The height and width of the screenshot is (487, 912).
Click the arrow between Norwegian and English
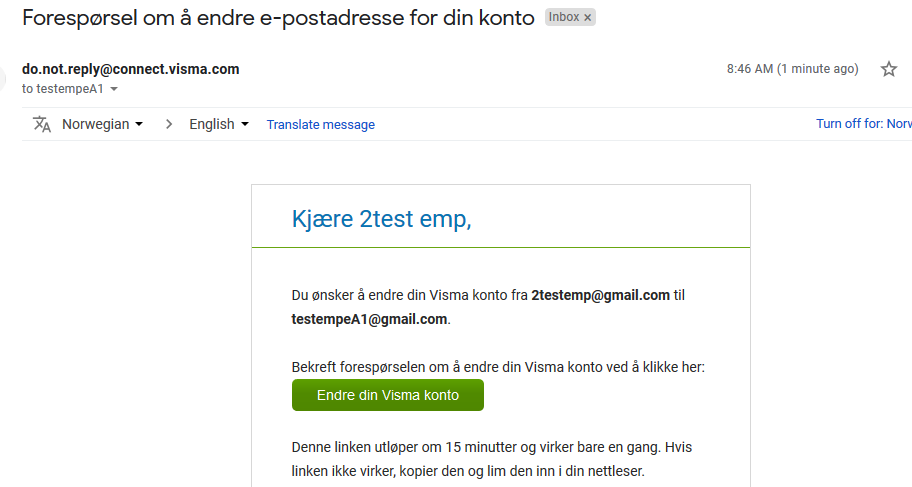169,124
